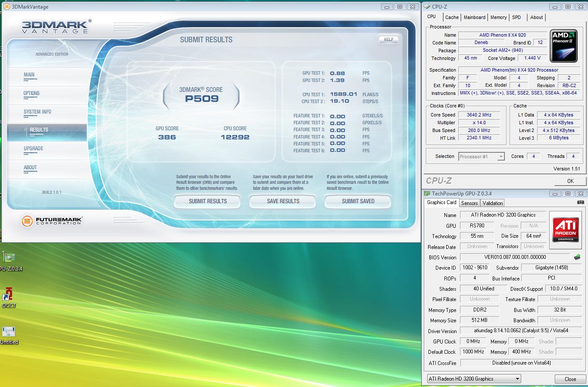Click the Level 3 cache value 6 MBytes
Viewport: 588px width, 387px height.
pos(558,138)
